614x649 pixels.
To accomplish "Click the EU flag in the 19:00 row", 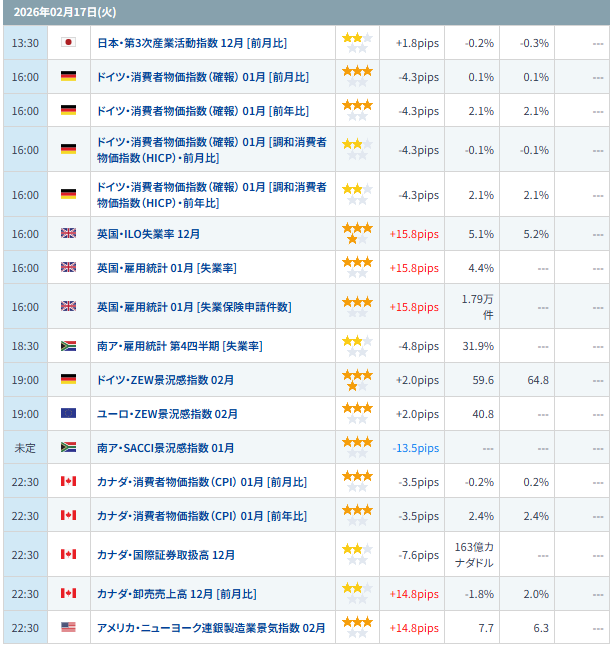I will (x=68, y=413).
